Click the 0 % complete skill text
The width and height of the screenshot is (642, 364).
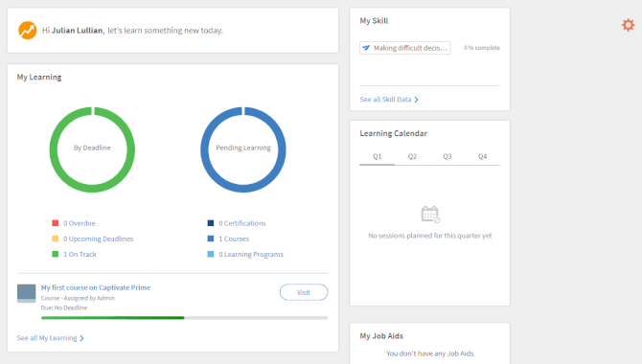click(482, 48)
